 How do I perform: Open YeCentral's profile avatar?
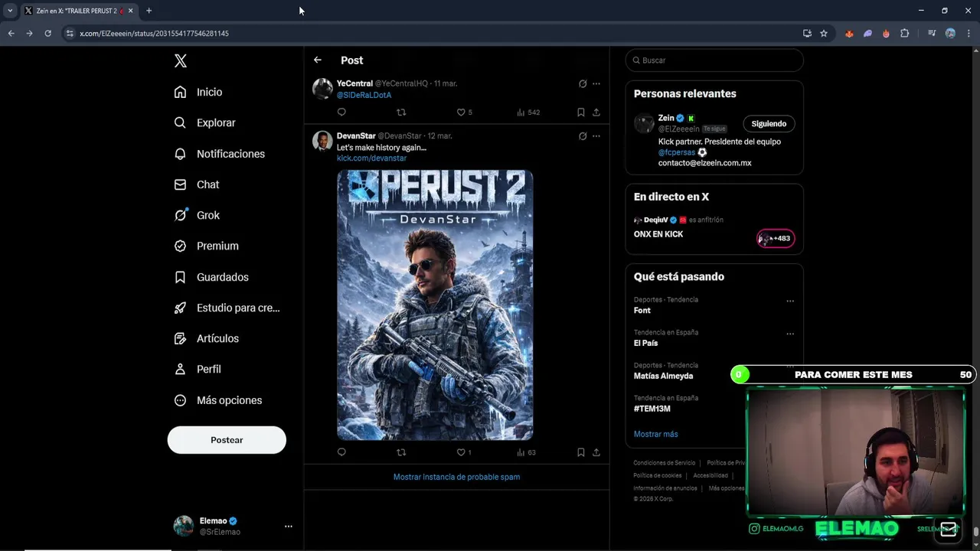point(322,88)
